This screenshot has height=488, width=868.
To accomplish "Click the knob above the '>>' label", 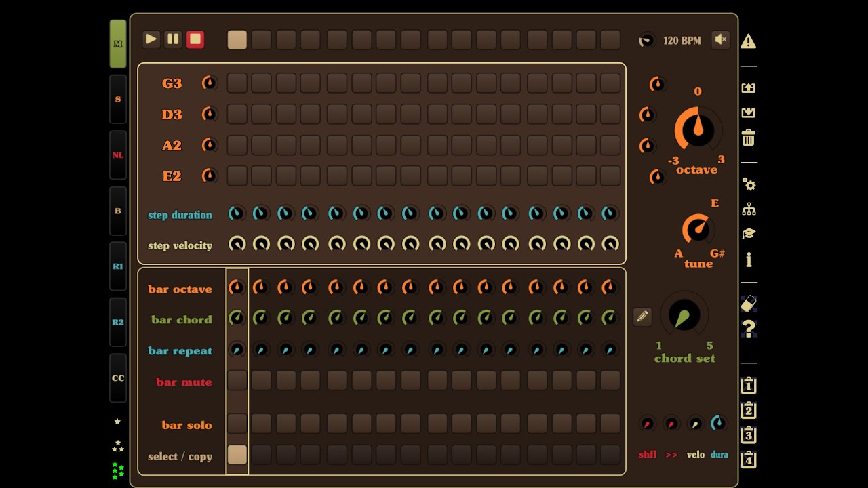I will (x=671, y=424).
